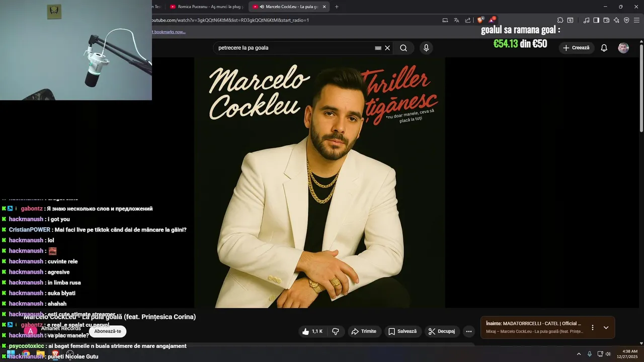Screen dimensions: 644x362
Task: Start voice search with the microphone icon
Action: (426, 48)
